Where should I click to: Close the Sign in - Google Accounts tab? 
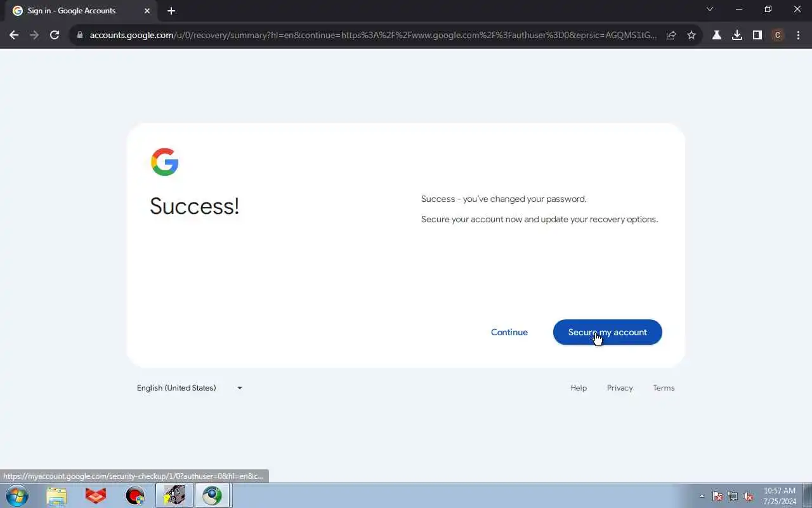pos(147,11)
